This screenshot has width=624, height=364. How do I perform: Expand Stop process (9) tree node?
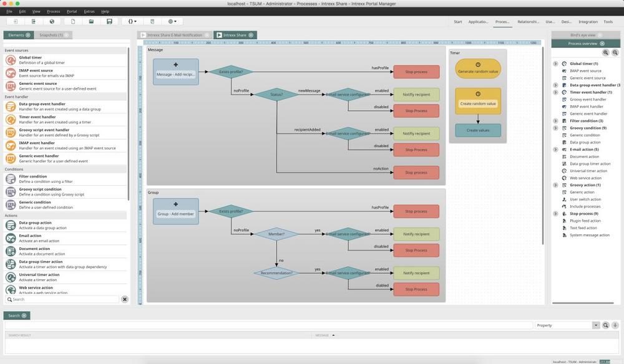[555, 214]
